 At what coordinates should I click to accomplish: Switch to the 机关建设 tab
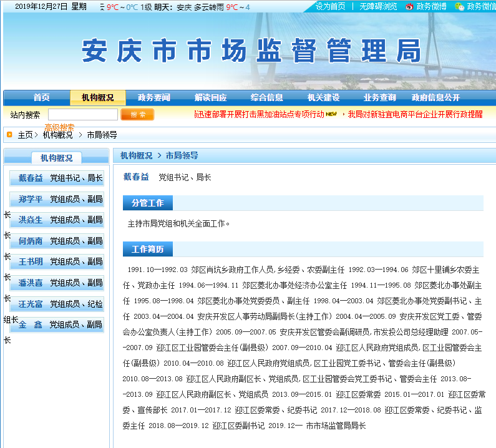(x=324, y=97)
